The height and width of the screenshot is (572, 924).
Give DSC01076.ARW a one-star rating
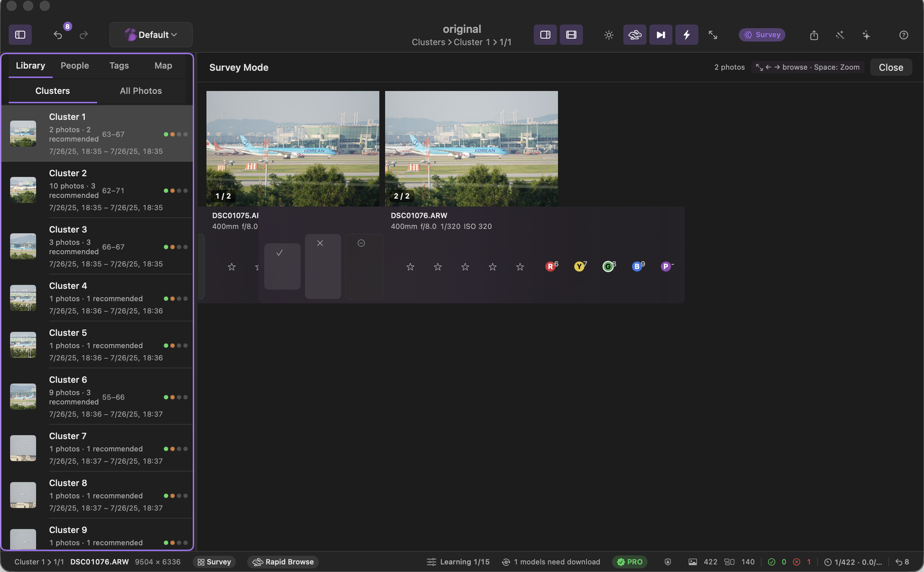pos(410,267)
